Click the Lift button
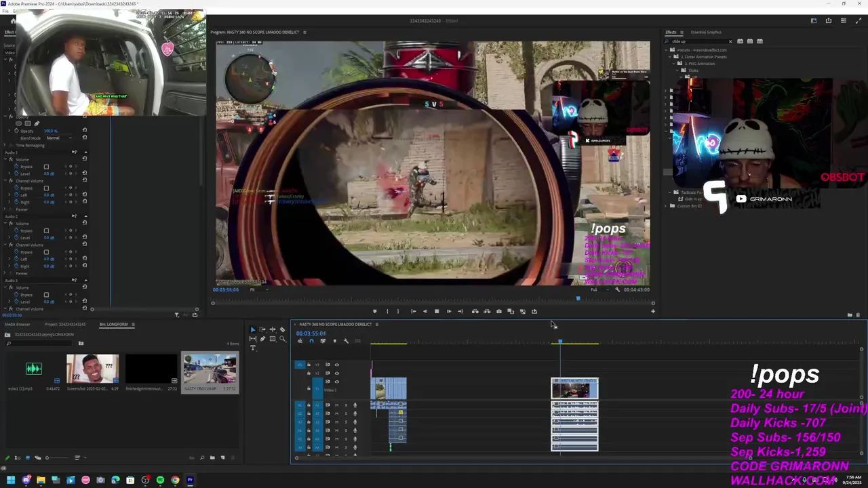The width and height of the screenshot is (868, 488). 475,311
